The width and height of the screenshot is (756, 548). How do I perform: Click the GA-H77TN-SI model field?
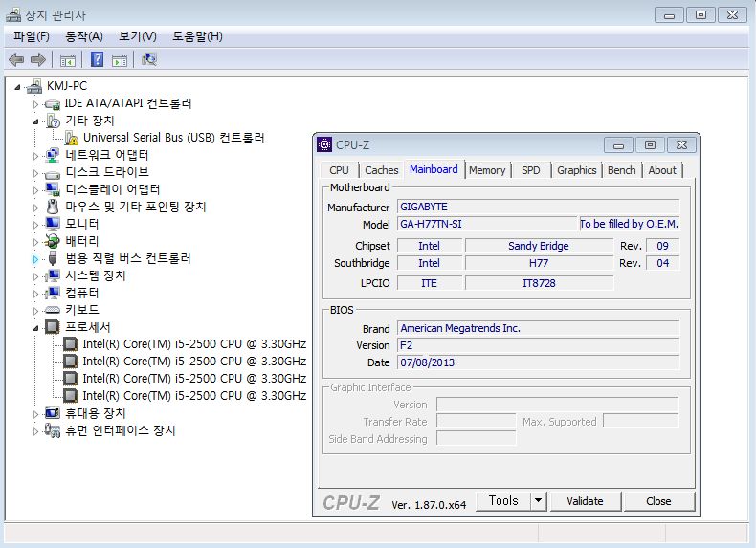(x=487, y=224)
